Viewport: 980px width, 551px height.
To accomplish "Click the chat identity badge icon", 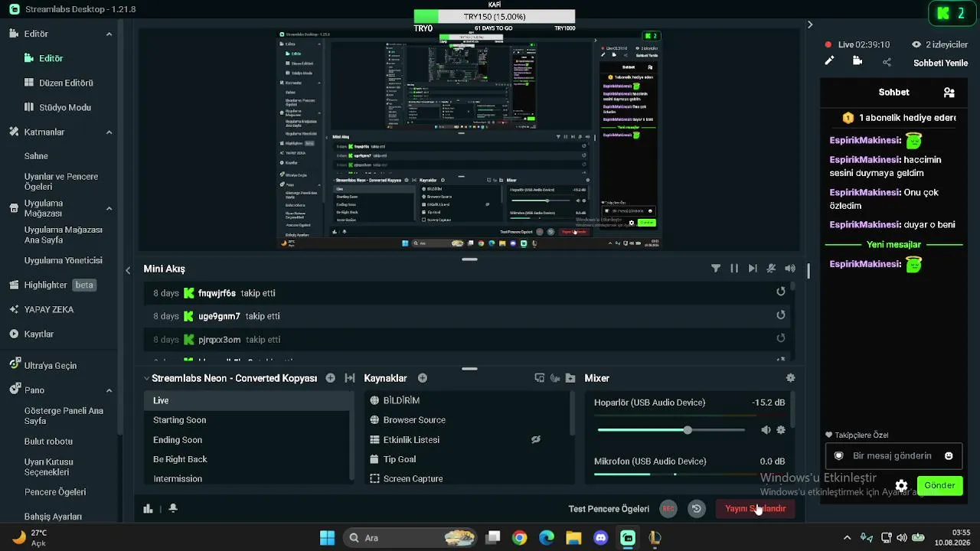I will point(838,456).
